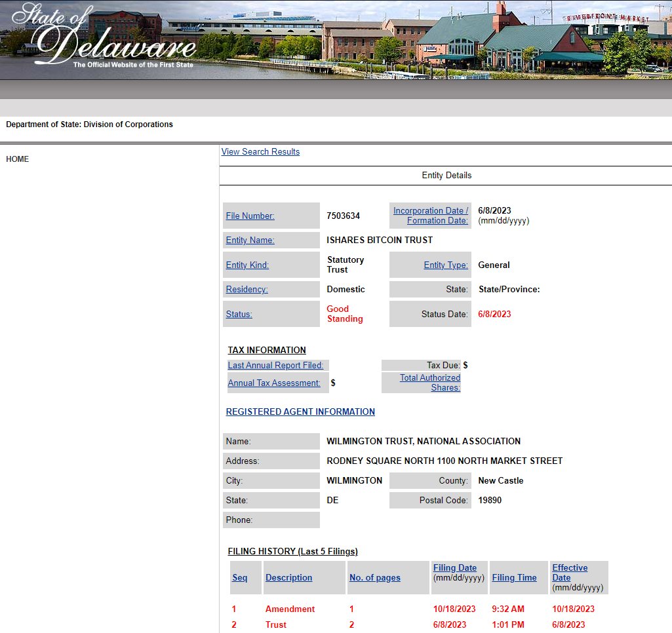Select file number value 7503634

tap(344, 216)
